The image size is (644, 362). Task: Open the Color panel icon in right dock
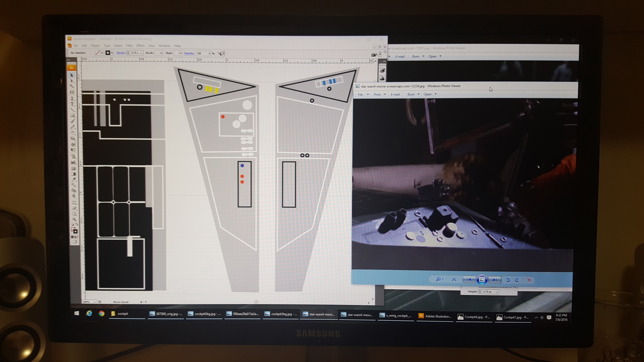coord(382,70)
